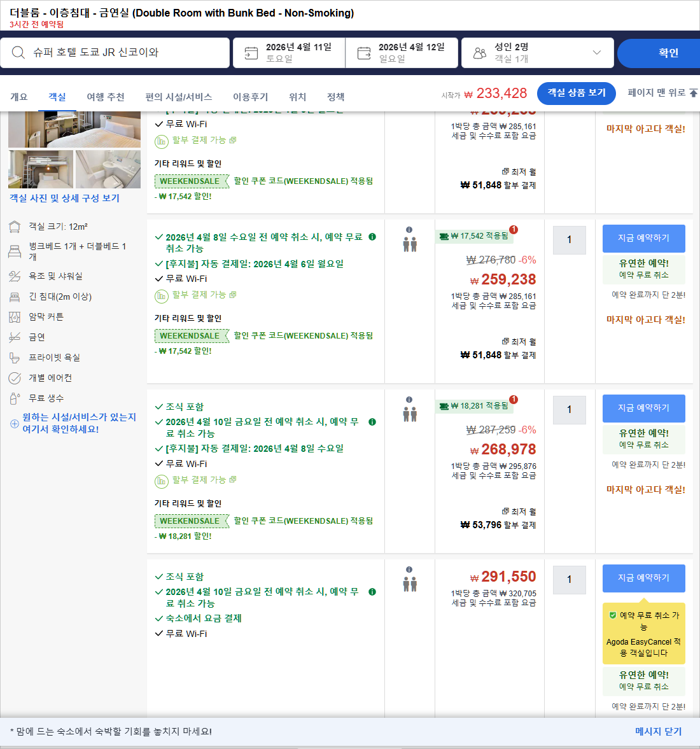Click the non-smoking icon next to 금연

click(x=15, y=337)
